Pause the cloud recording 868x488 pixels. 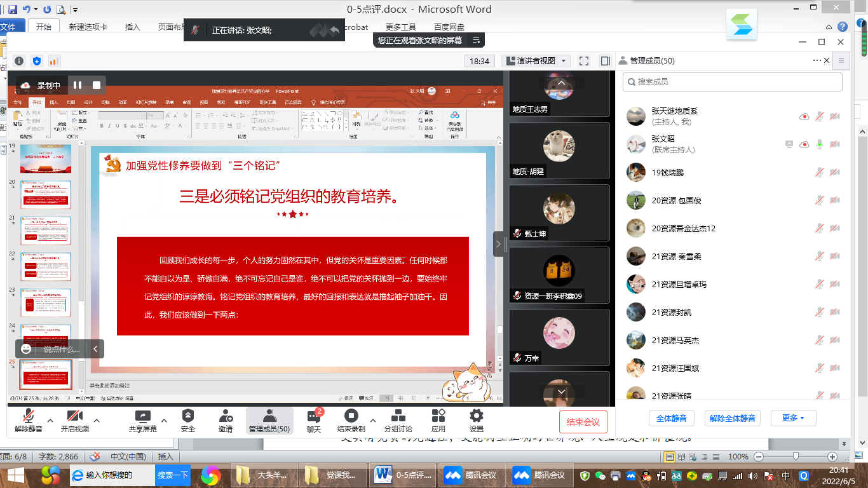tap(78, 85)
